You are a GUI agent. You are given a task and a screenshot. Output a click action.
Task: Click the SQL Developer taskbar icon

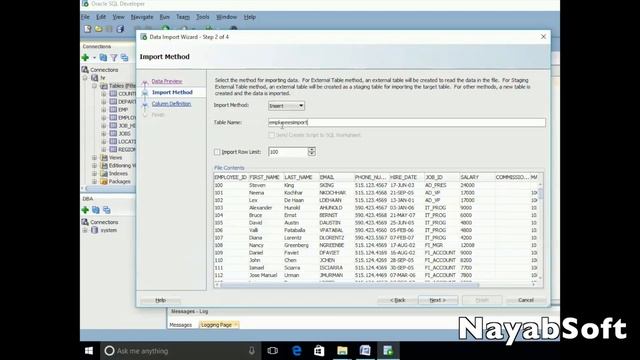tap(388, 351)
